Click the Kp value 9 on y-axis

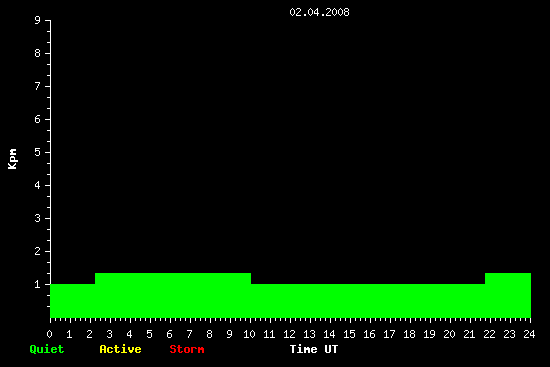coord(38,20)
